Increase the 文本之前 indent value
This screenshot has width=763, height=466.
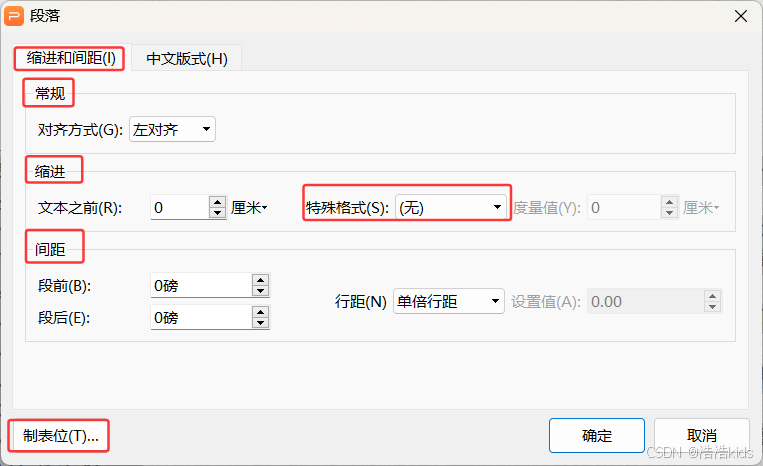218,202
